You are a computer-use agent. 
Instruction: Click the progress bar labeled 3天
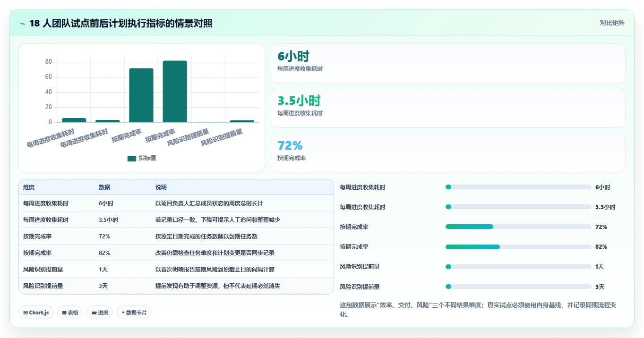[518, 287]
